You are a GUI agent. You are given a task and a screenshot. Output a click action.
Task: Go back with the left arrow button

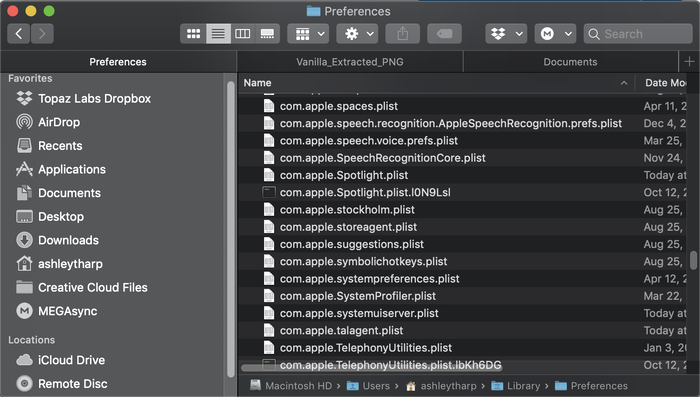[19, 33]
